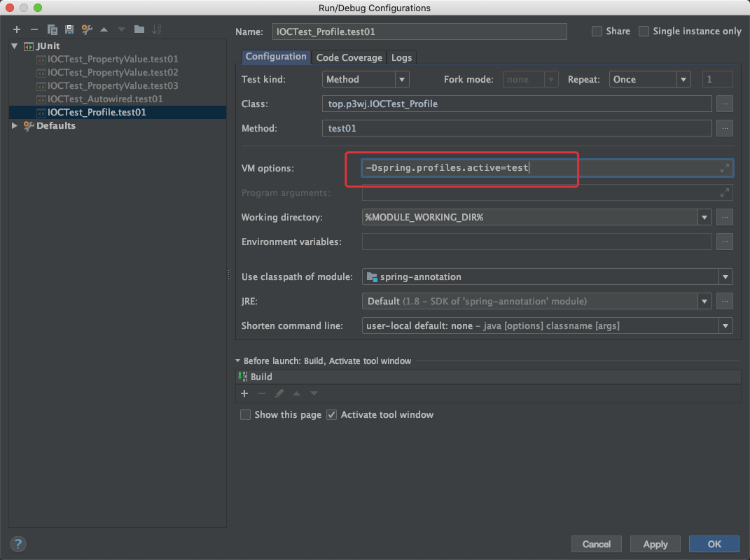Screen dimensions: 750x560
Task: Browse the Working directory with ellipsis button
Action: tap(725, 217)
